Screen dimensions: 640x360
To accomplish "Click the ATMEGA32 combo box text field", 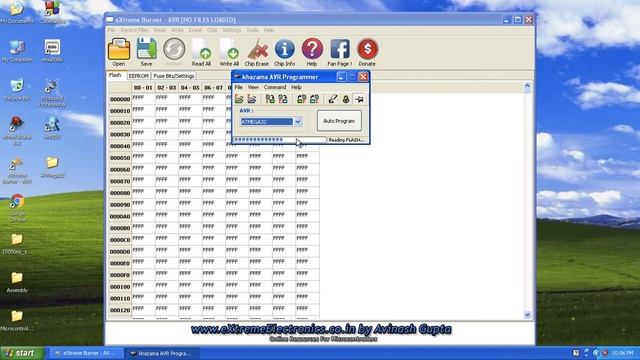I will 267,122.
